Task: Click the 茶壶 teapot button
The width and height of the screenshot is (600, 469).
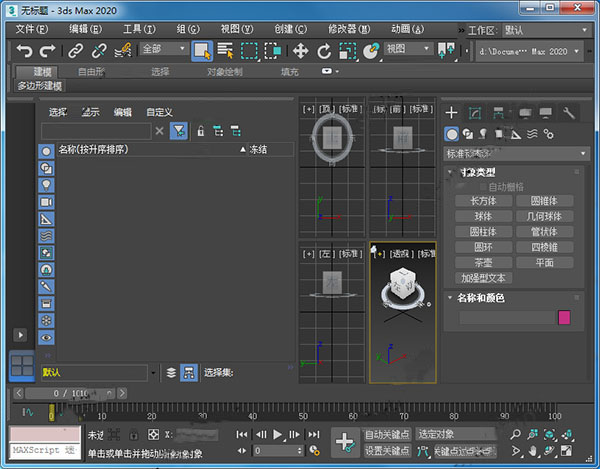Action: [483, 262]
